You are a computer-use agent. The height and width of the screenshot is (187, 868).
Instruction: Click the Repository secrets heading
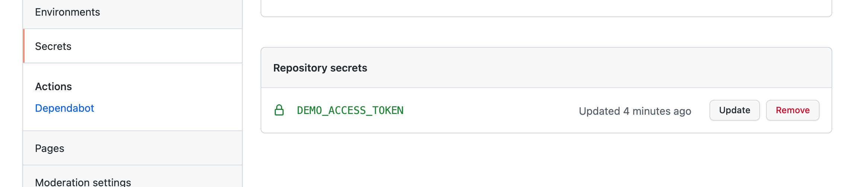(x=320, y=68)
